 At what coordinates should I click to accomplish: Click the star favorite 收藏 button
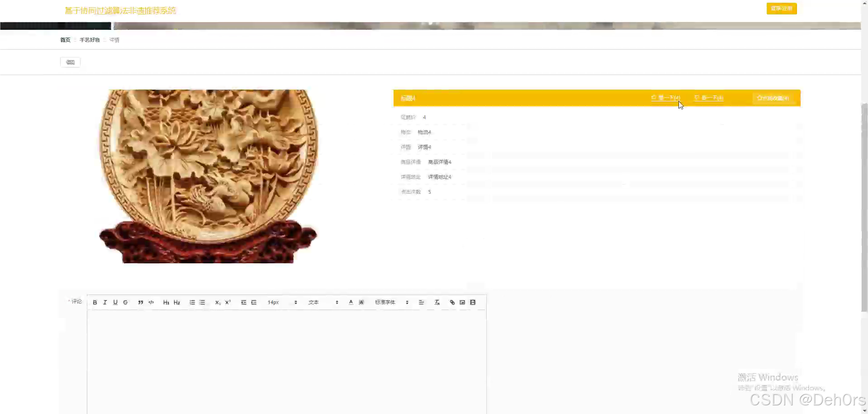click(773, 98)
